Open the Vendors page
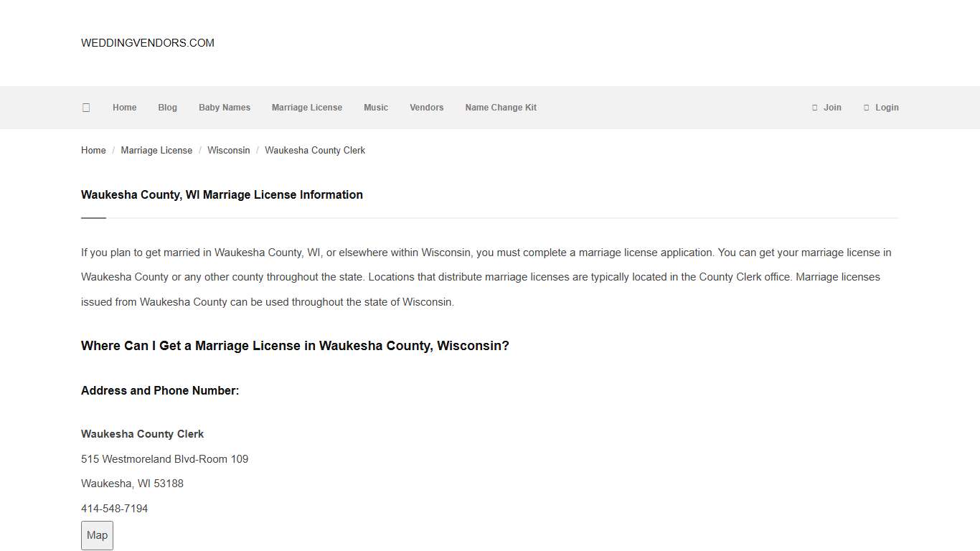980x551 pixels. 427,107
